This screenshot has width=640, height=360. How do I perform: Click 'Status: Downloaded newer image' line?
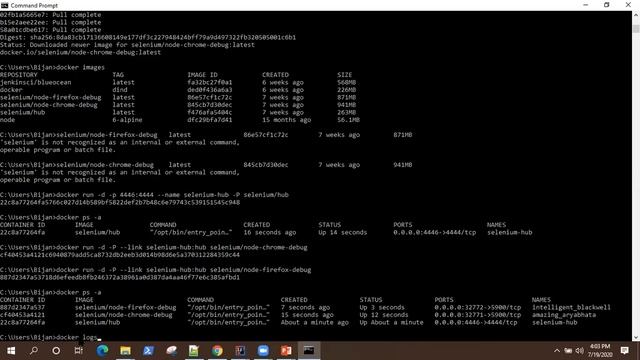click(x=127, y=45)
